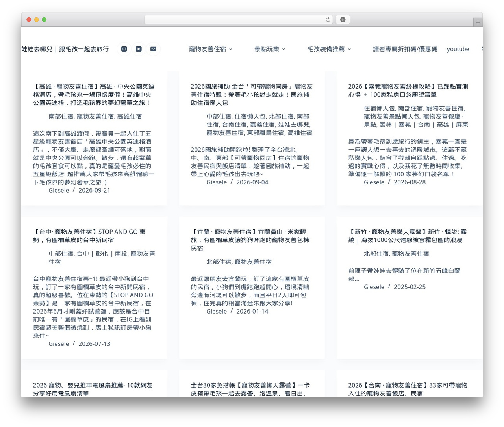The height and width of the screenshot is (427, 504).
Task: Open the 新竹蟬說霧繞 camping article title
Action: click(407, 236)
